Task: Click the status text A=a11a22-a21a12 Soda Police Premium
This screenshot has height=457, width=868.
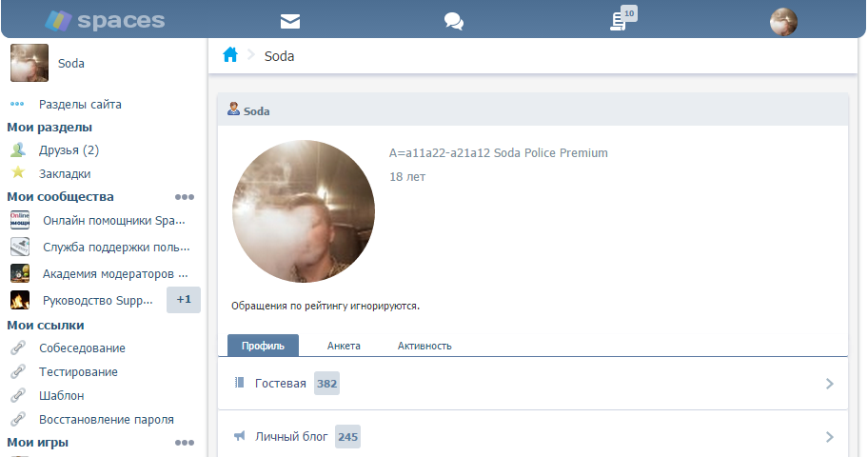Action: click(498, 153)
